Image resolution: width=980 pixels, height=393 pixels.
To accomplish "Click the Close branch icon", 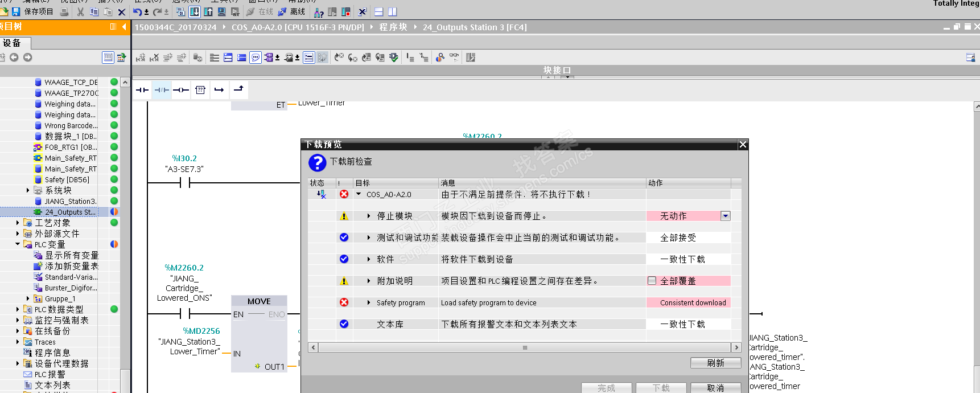I will [x=238, y=89].
